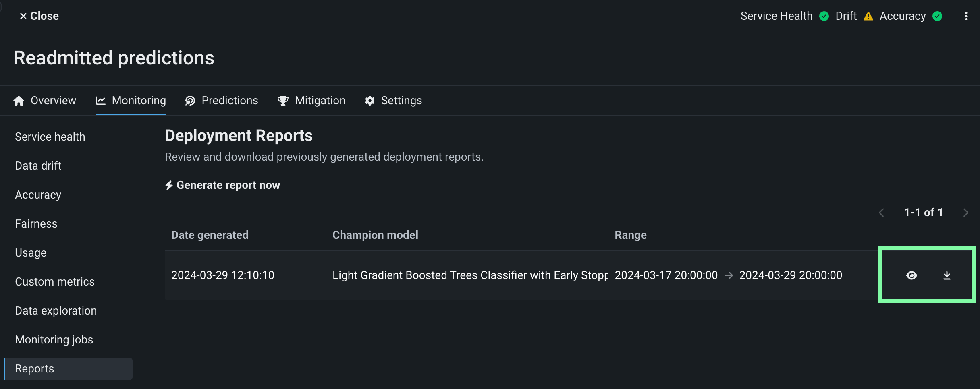Image resolution: width=980 pixels, height=389 pixels.
Task: Open Data drift monitoring page
Action: pos(38,166)
